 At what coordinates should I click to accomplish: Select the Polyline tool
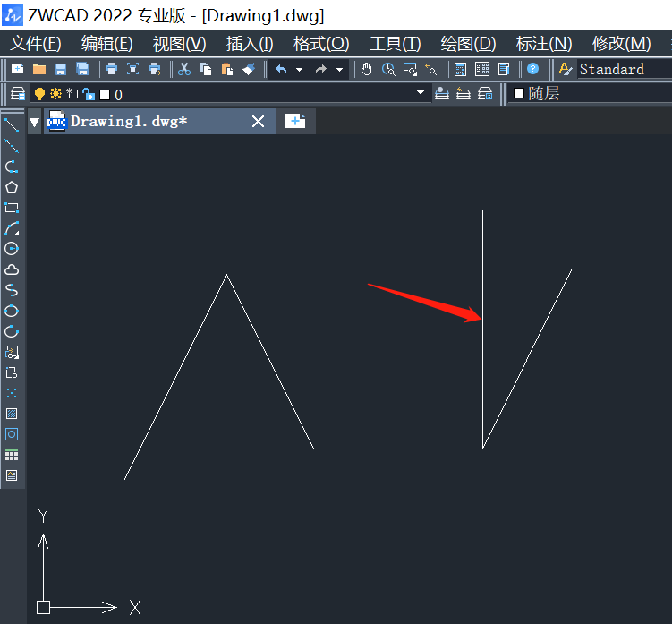[12, 167]
